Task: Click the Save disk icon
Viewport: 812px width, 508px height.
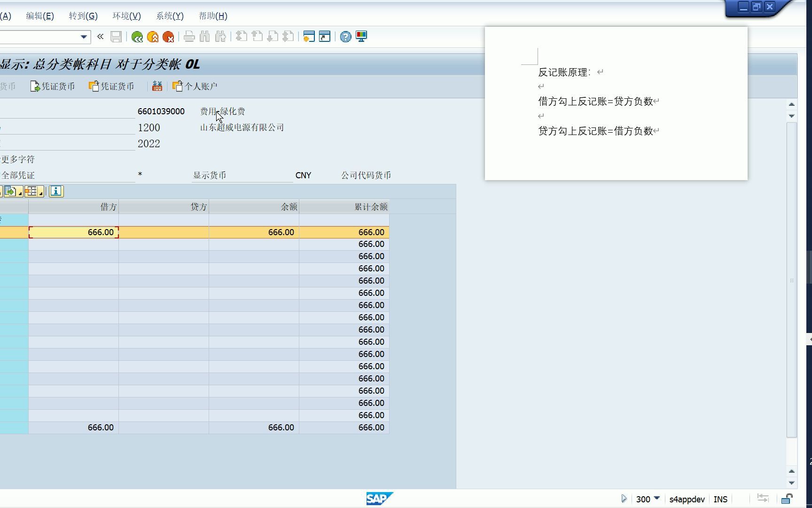Action: coord(116,37)
